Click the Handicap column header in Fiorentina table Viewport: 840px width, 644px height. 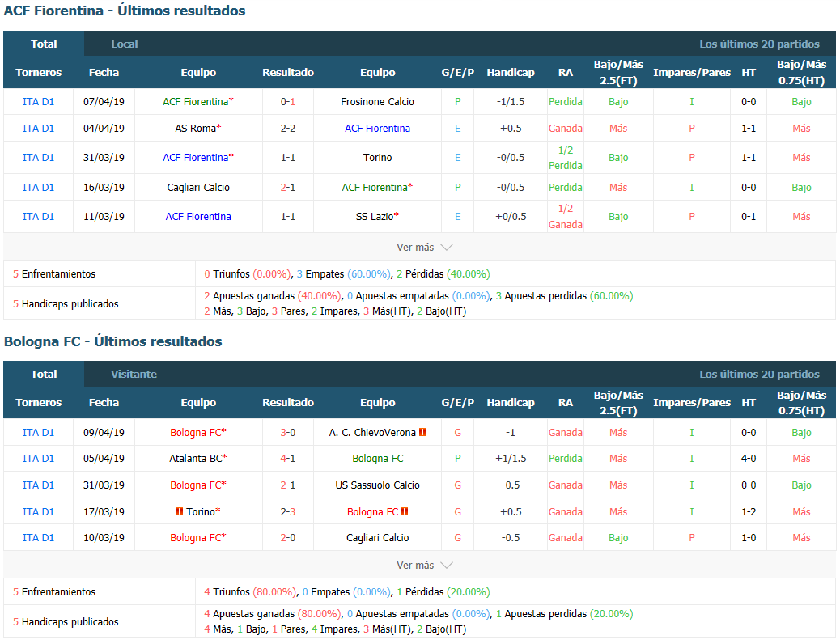pyautogui.click(x=511, y=72)
